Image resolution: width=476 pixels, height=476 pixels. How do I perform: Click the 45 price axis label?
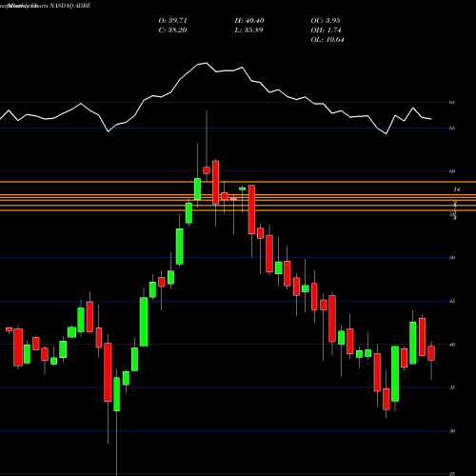click(x=452, y=301)
